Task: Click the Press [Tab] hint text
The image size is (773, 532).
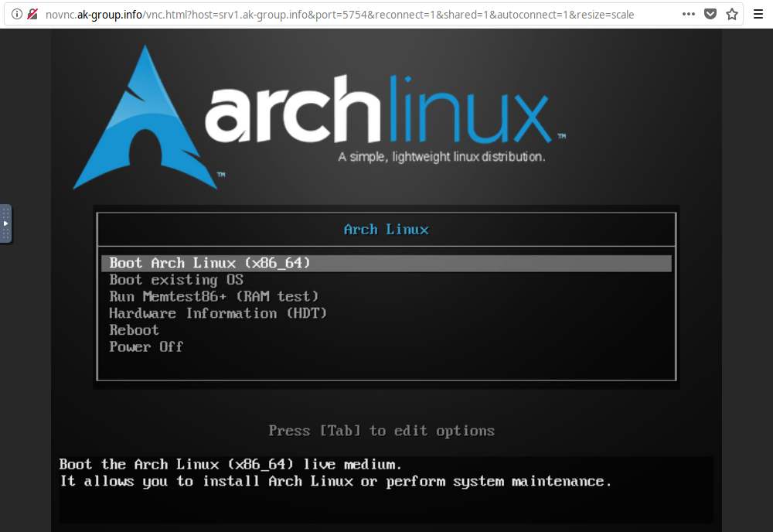Action: 381,431
